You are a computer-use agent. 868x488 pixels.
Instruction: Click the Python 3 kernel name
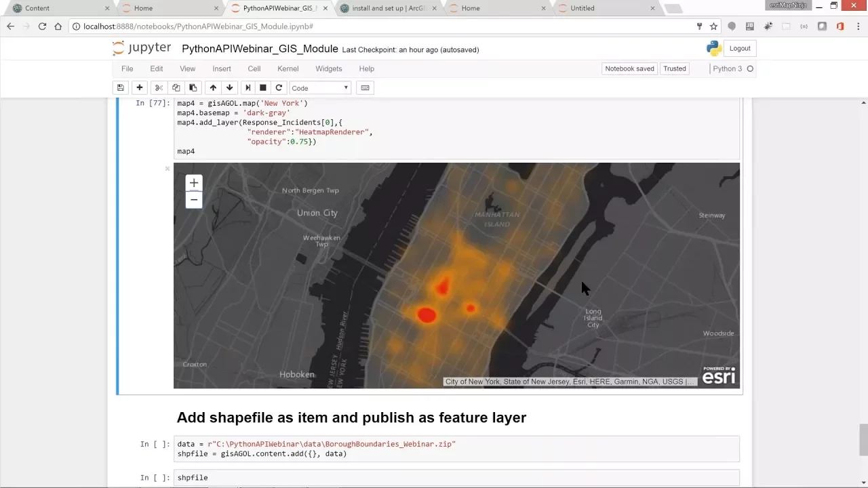(x=728, y=68)
